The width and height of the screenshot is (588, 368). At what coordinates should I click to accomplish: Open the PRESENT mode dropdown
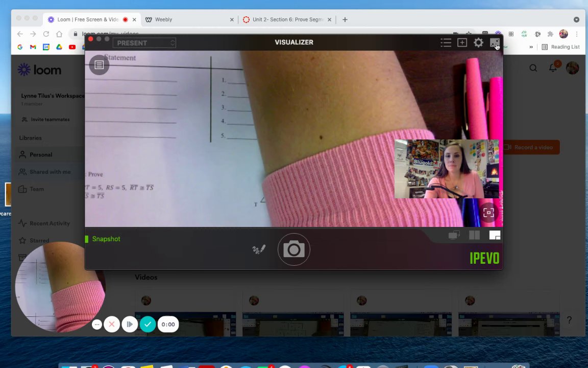tap(144, 43)
